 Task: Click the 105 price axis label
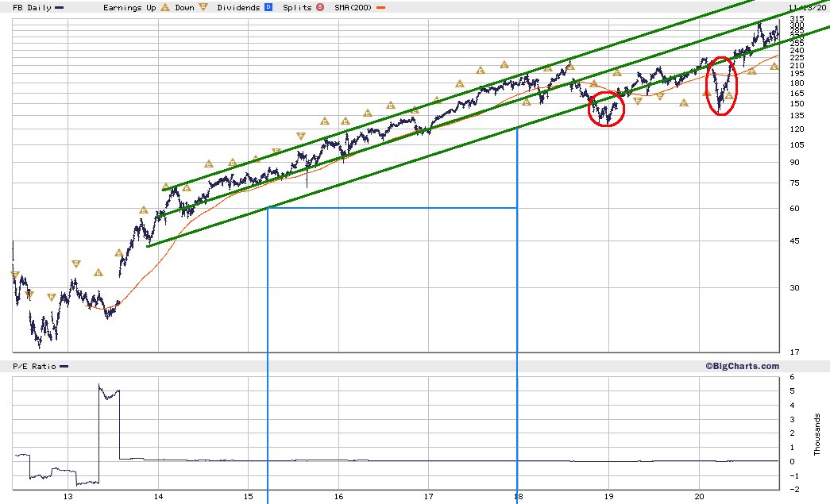coord(797,145)
